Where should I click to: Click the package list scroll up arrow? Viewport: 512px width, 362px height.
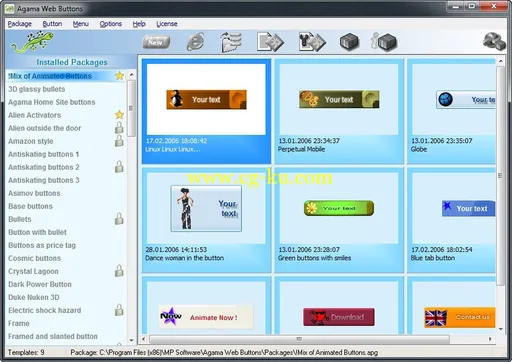coord(132,75)
